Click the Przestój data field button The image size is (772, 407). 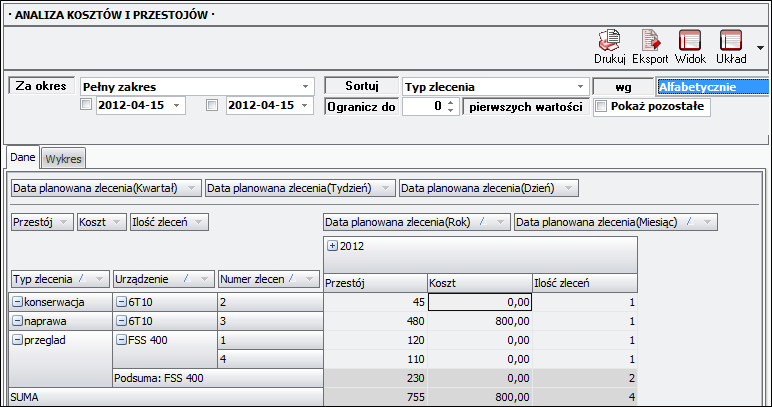40,222
